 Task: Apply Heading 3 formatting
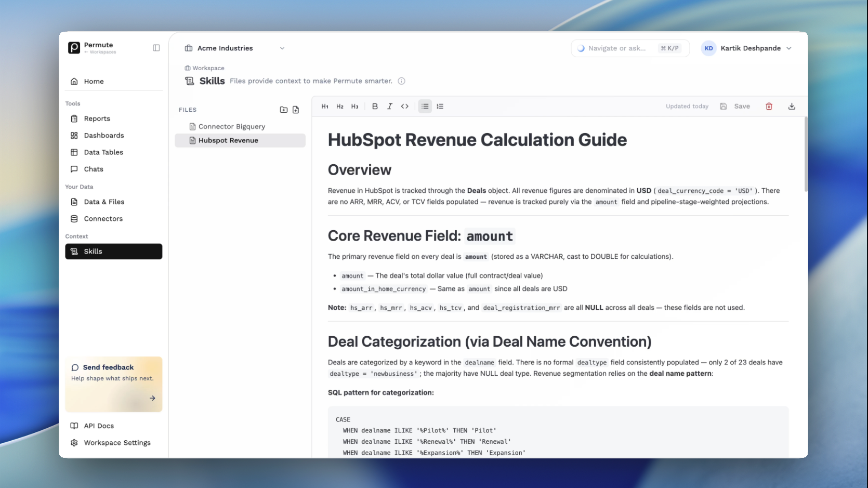tap(354, 107)
